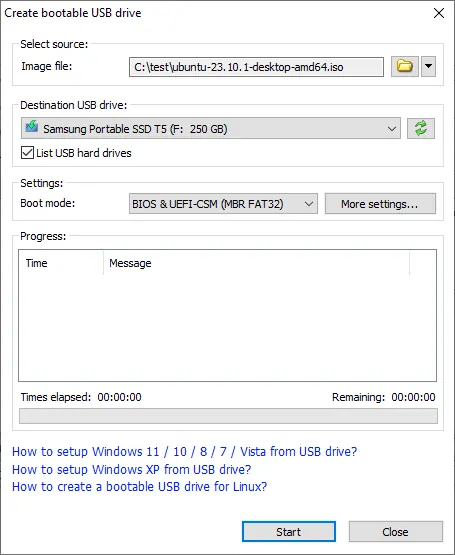Click the Times elapsed 00:00:00 value
Image resolution: width=455 pixels, height=555 pixels.
coord(119,397)
